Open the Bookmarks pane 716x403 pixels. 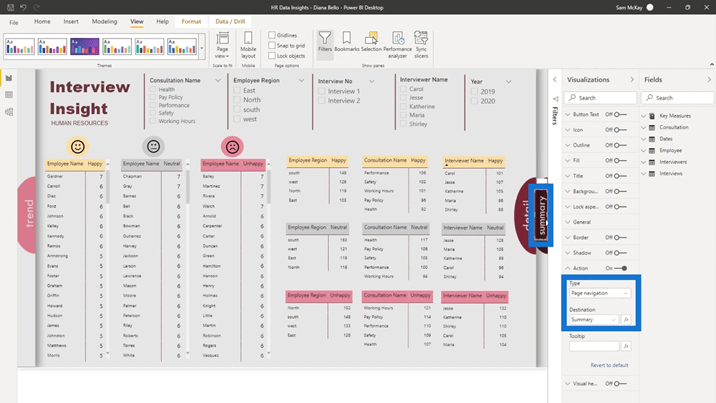pyautogui.click(x=347, y=42)
